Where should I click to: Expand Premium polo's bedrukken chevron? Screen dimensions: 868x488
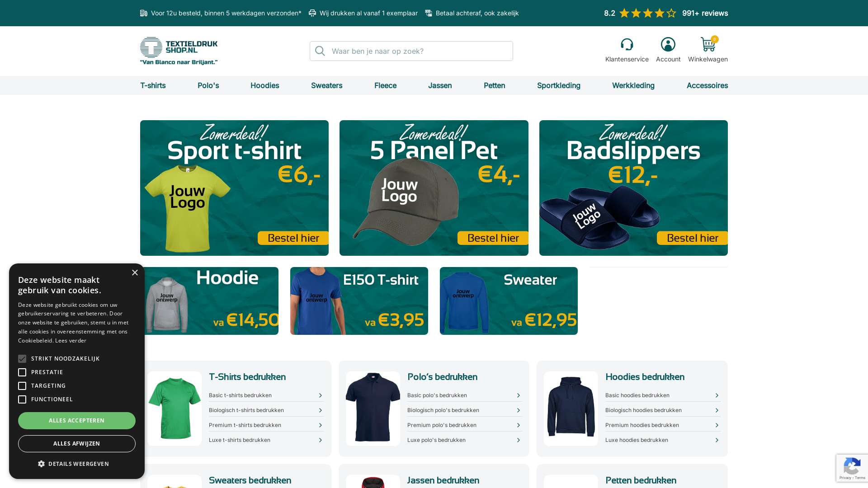click(x=519, y=425)
